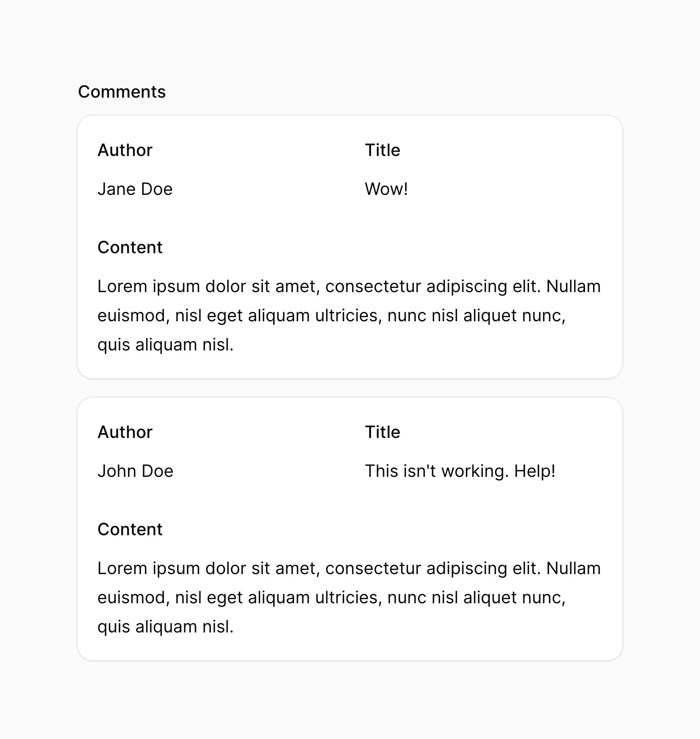Click the last line of Jane's comment content
Screen dimensions: 700x739
166,345
